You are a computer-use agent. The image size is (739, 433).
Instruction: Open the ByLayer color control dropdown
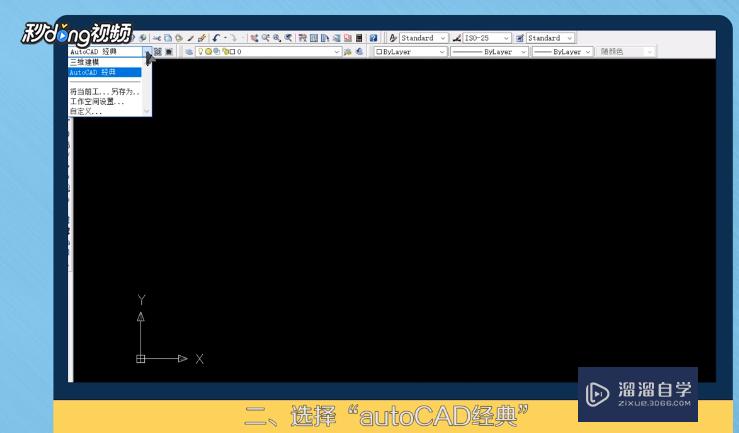pos(442,51)
